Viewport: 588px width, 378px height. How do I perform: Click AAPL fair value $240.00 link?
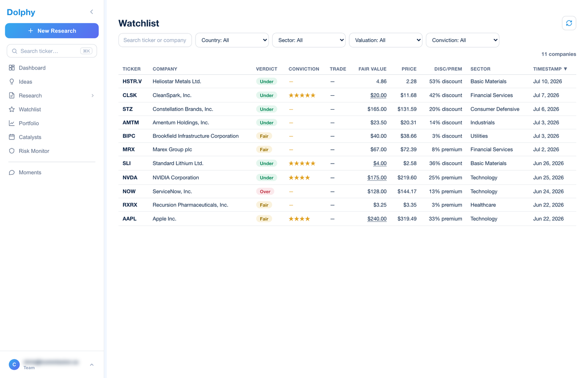[x=377, y=219]
